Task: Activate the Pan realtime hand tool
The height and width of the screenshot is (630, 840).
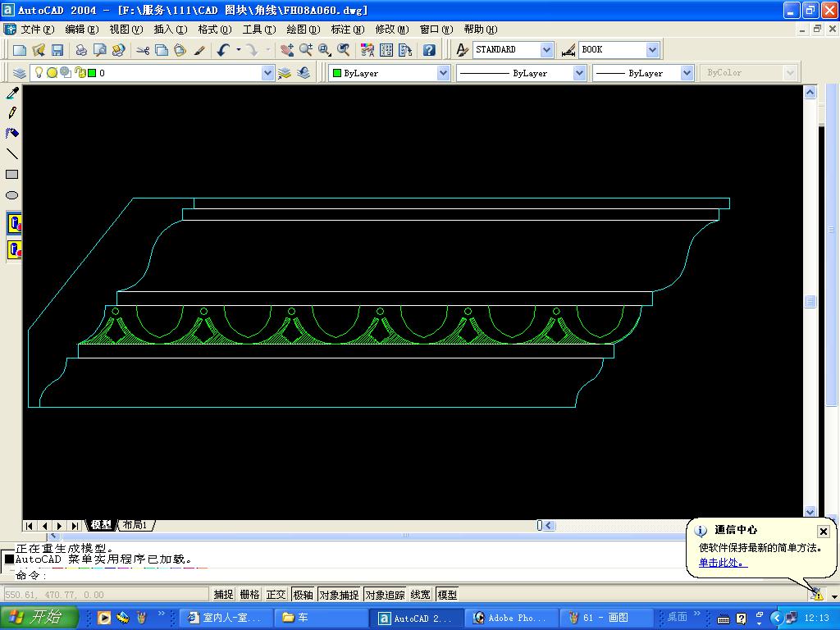Action: (x=286, y=50)
